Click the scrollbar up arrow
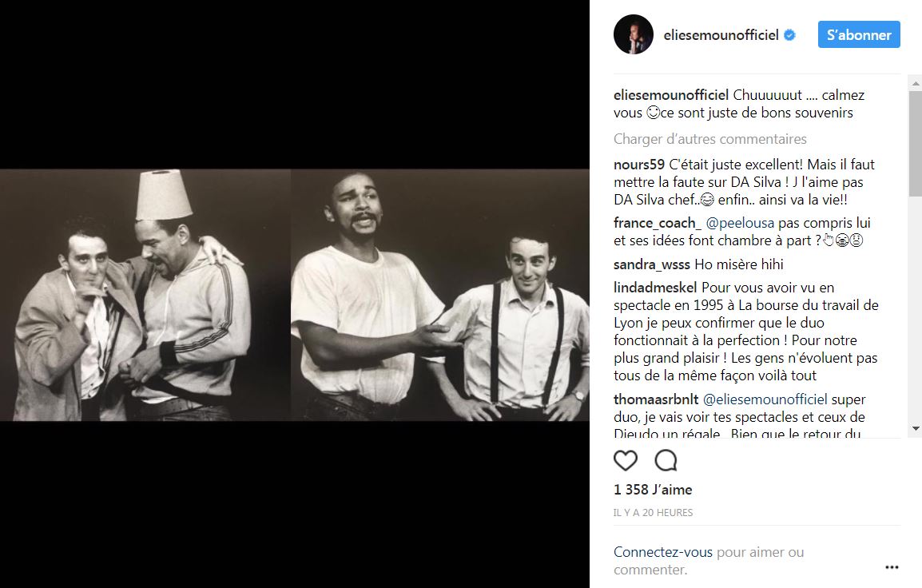This screenshot has height=588, width=922. (x=915, y=84)
